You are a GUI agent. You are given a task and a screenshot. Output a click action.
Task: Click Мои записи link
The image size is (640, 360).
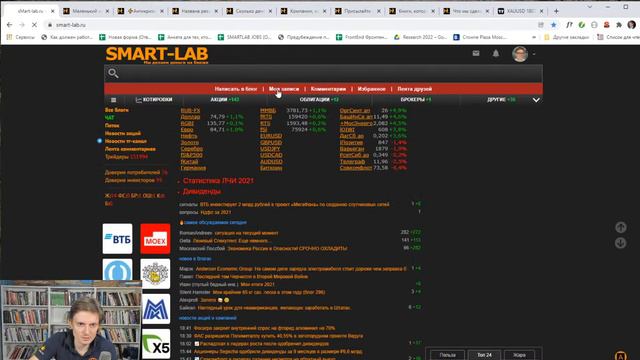pyautogui.click(x=284, y=89)
